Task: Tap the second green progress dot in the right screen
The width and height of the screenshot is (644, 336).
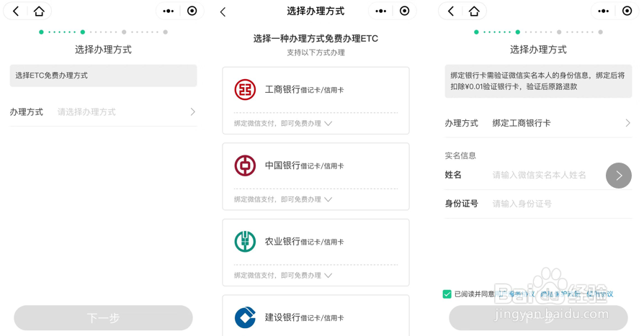Action: click(517, 32)
